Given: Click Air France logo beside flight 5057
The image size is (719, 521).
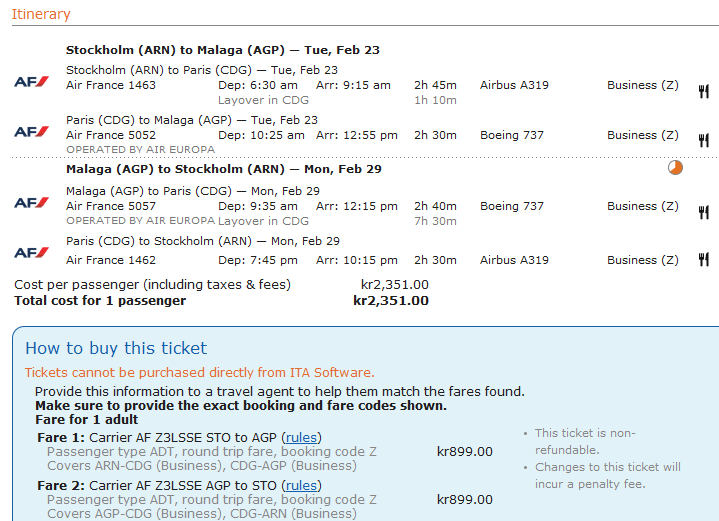Looking at the screenshot, I should [x=31, y=202].
